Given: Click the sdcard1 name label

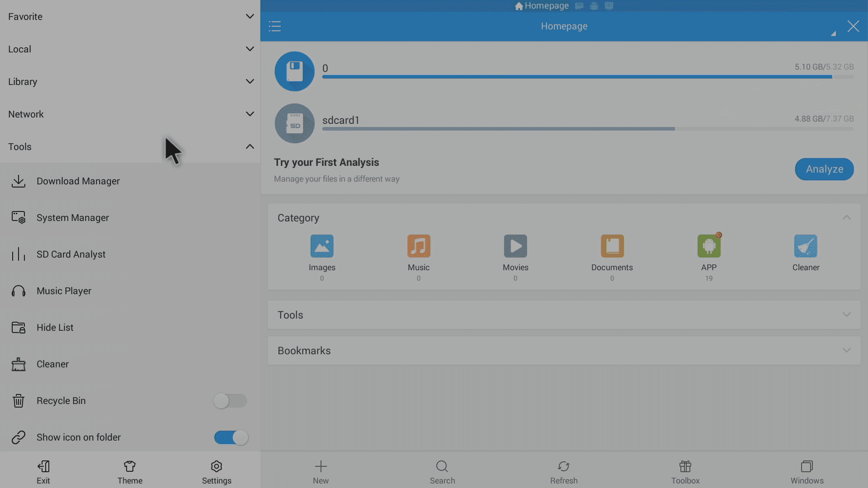Looking at the screenshot, I should coord(340,120).
